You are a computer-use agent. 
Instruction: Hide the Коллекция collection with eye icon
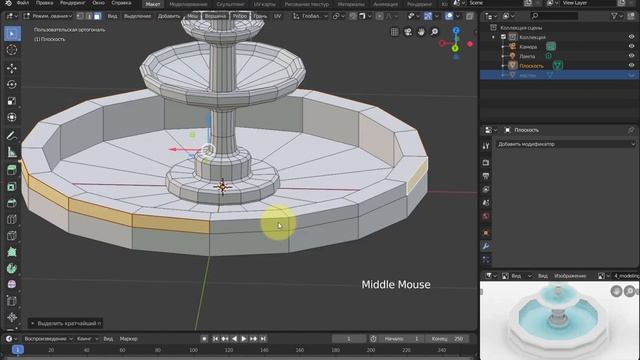point(631,37)
